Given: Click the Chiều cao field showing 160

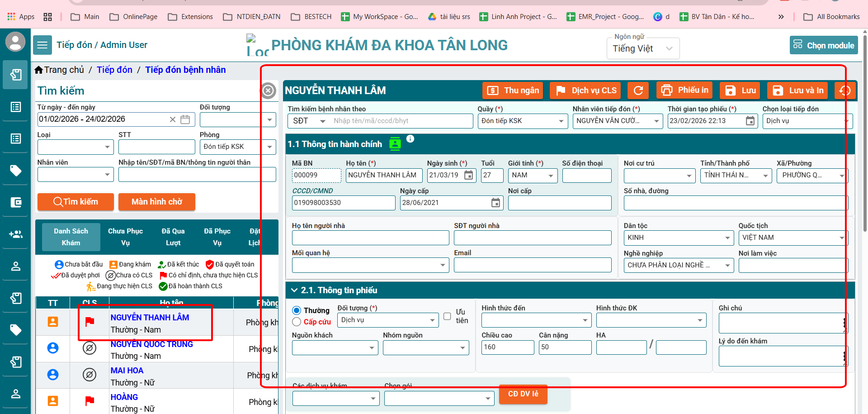Looking at the screenshot, I should pyautogui.click(x=508, y=347).
